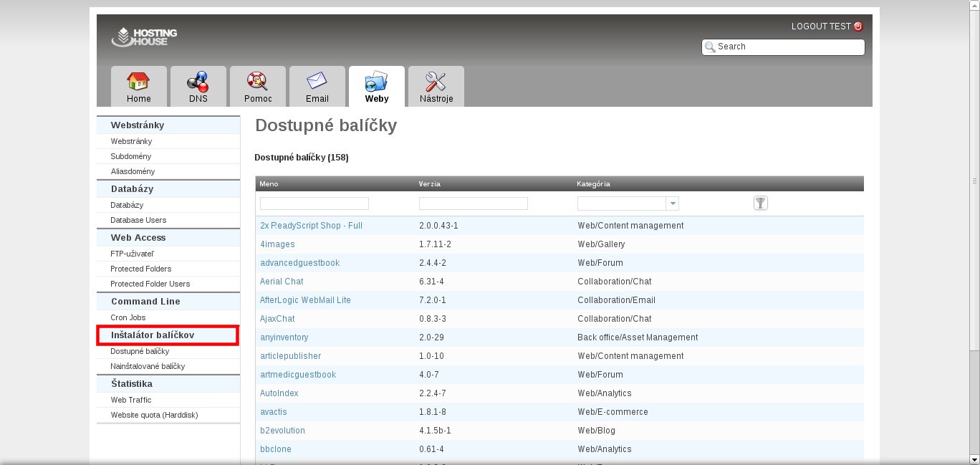Image resolution: width=980 pixels, height=465 pixels.
Task: Click the Hosting House logo
Action: coord(144,37)
